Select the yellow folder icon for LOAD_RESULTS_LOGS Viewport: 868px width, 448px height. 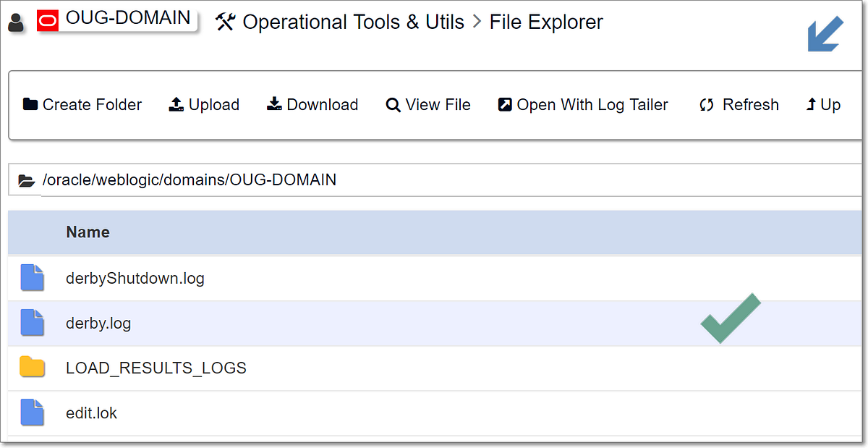[32, 368]
